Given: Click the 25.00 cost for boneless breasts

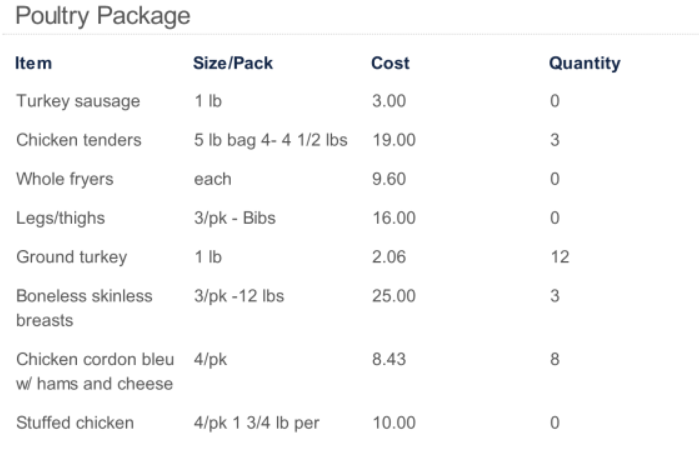Looking at the screenshot, I should click(390, 296).
